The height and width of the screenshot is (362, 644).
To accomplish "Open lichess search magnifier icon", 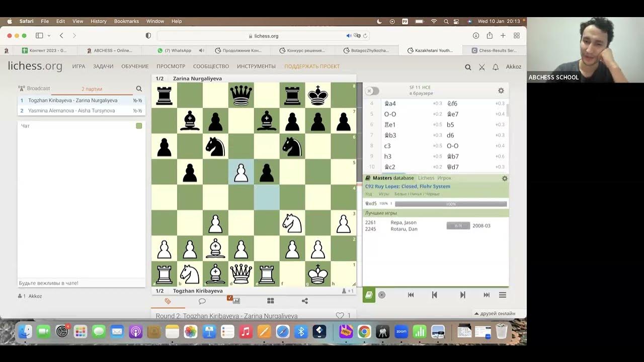I will [468, 67].
